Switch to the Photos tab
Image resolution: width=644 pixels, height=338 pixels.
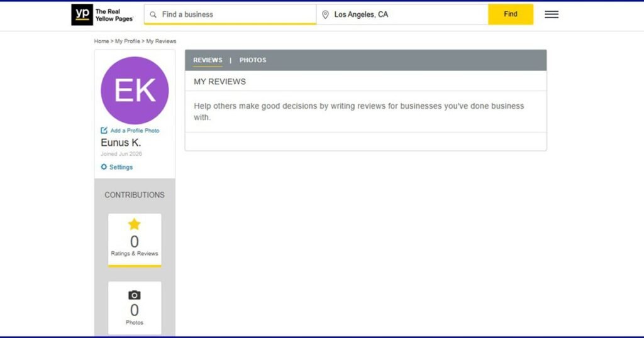click(x=253, y=60)
